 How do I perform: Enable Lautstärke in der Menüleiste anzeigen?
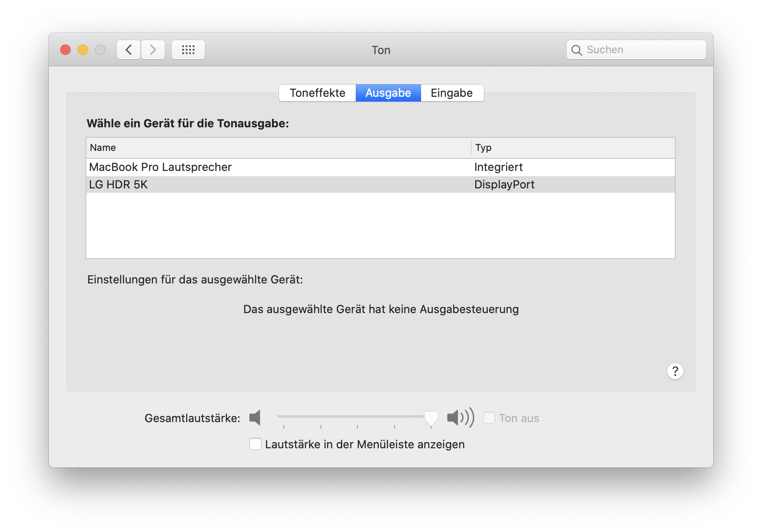point(255,444)
